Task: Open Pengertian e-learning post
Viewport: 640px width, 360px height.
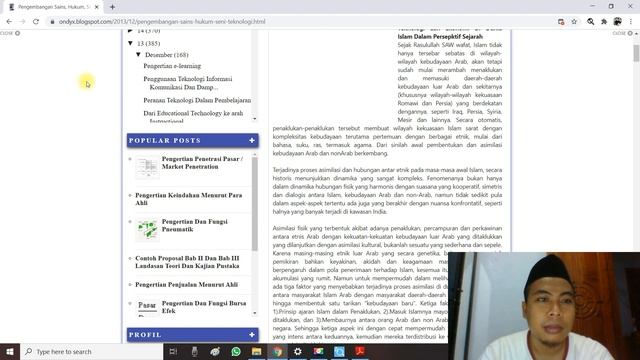Action: pos(172,66)
